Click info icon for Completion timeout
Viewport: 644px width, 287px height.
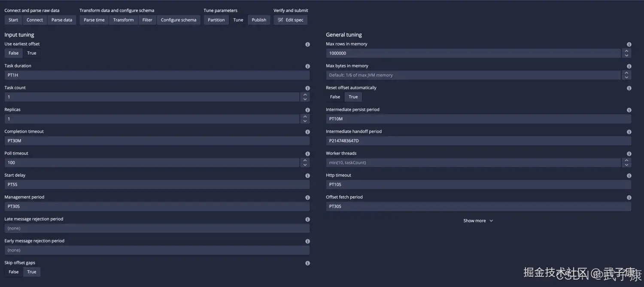click(x=307, y=132)
